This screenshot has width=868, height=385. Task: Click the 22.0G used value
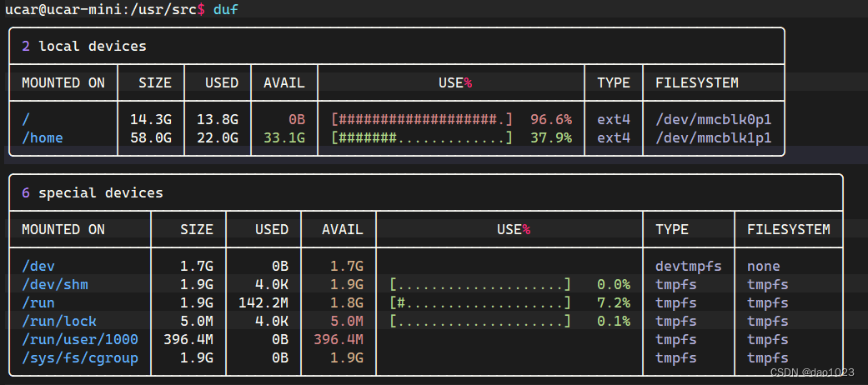(x=218, y=137)
